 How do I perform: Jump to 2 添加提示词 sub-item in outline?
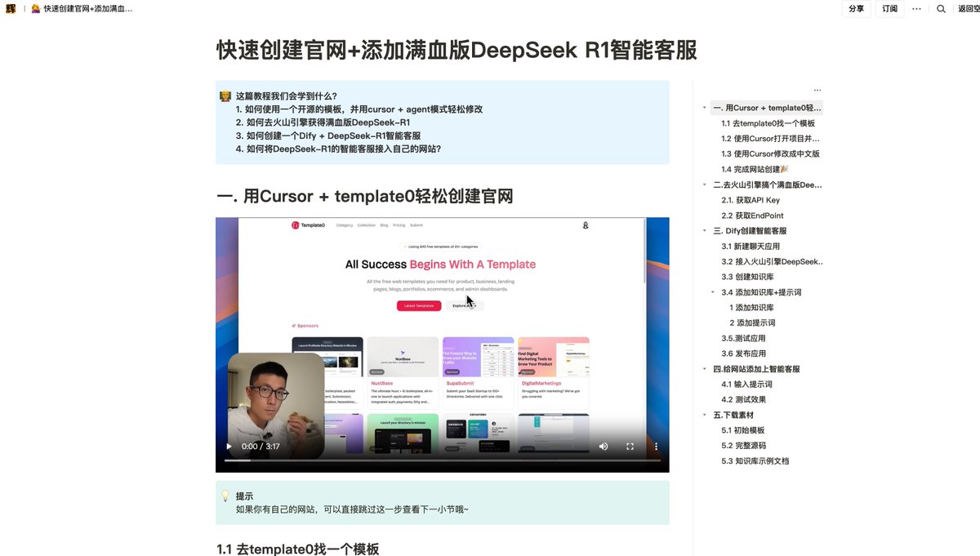pyautogui.click(x=752, y=323)
